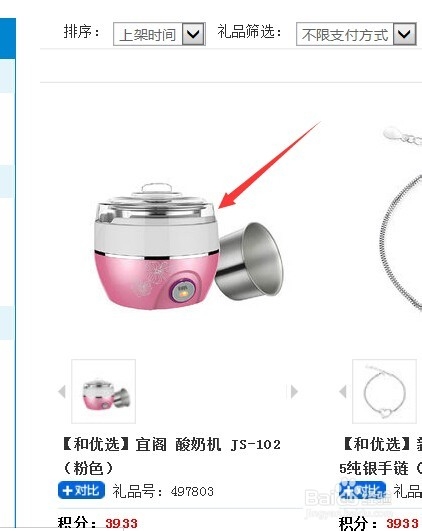
Task: Expand the 不限支付方式 payment filter dropdown
Action: [x=405, y=34]
